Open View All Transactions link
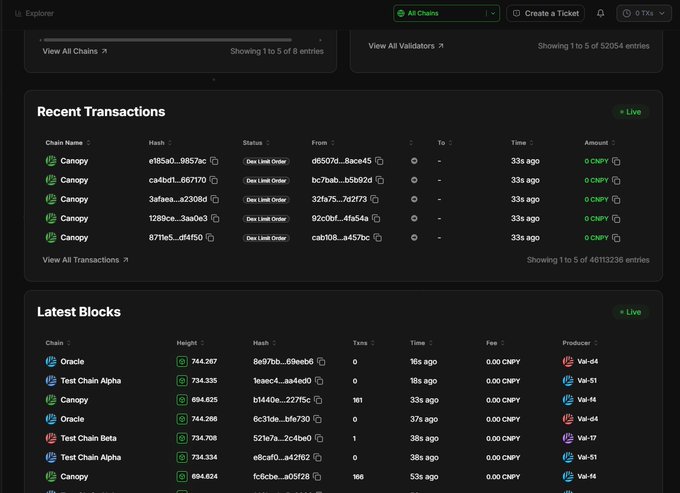This screenshot has height=493, width=680. (85, 260)
